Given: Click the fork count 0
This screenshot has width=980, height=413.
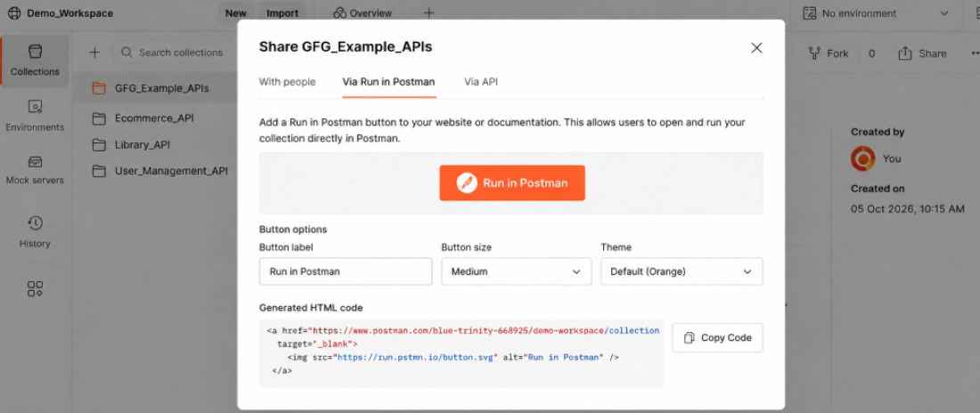Looking at the screenshot, I should [871, 53].
